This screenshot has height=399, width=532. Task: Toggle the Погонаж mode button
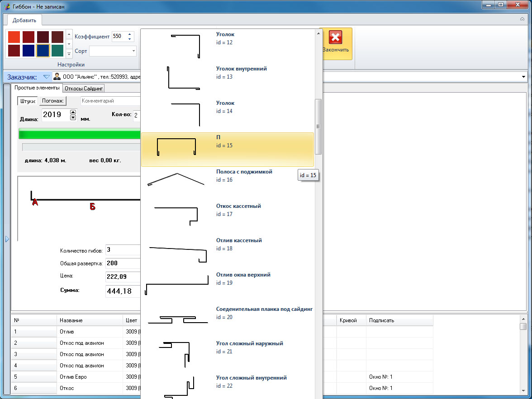(52, 101)
